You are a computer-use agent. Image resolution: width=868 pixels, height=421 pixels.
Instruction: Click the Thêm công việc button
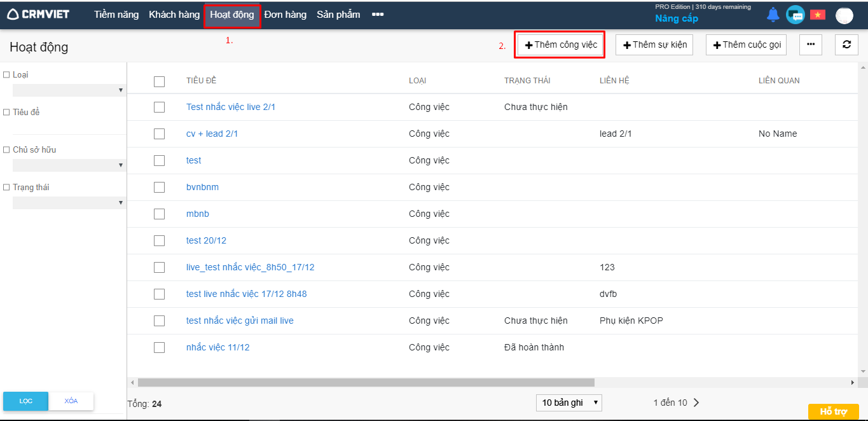point(560,45)
